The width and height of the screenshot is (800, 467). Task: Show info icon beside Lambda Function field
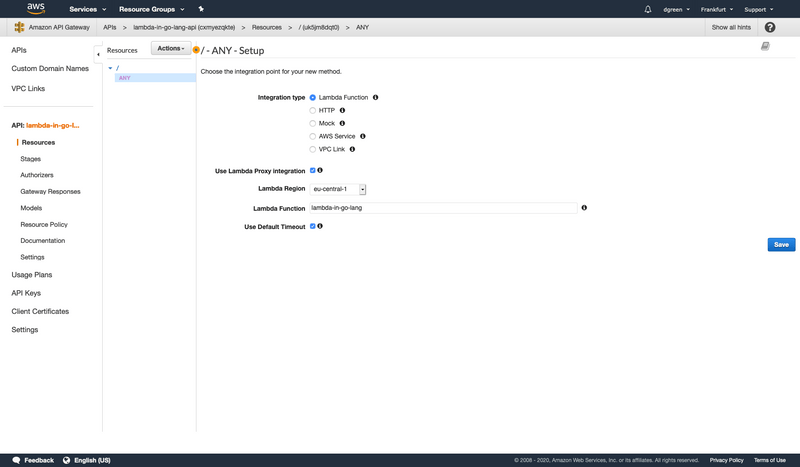coord(584,208)
